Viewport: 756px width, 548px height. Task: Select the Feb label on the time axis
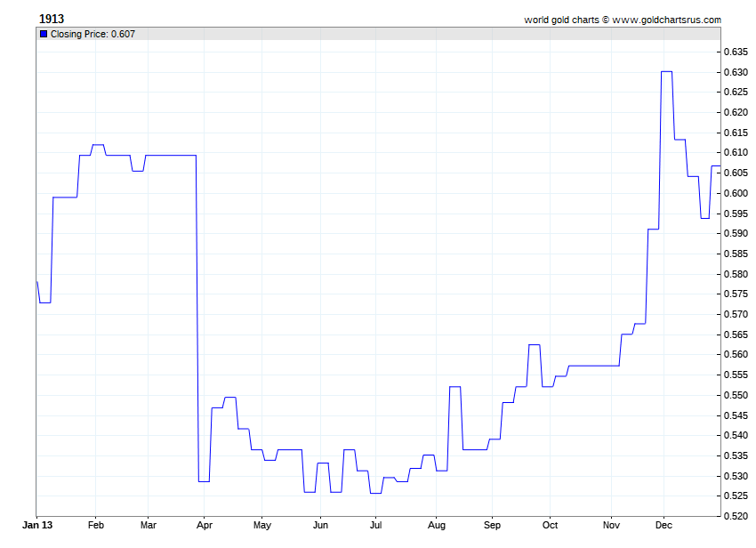coord(96,526)
